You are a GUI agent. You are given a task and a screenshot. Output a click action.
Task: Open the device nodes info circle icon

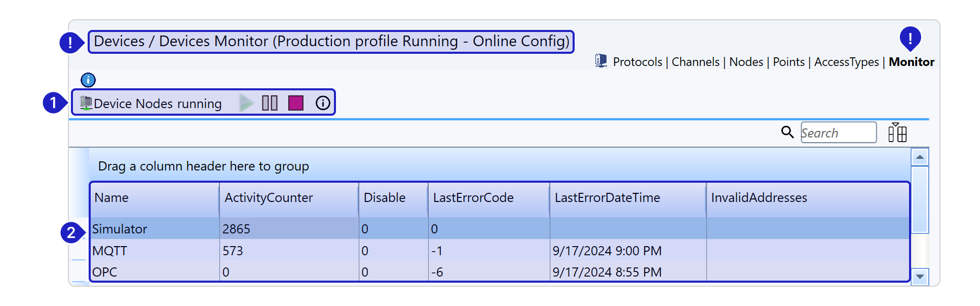323,103
